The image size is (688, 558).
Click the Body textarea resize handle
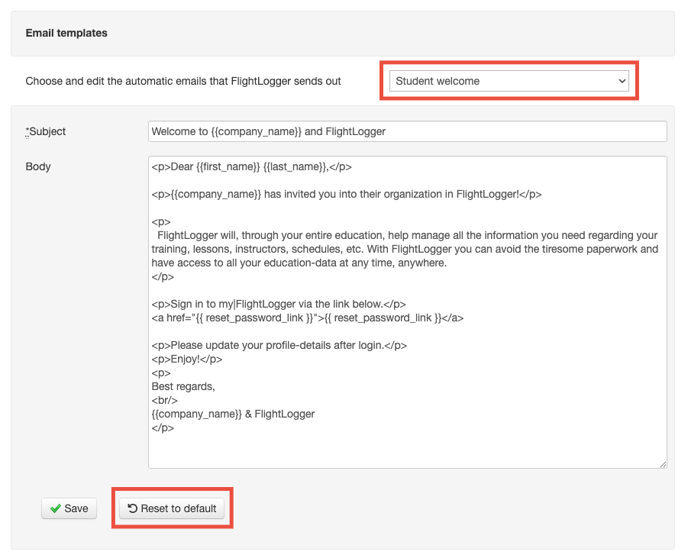point(663,464)
